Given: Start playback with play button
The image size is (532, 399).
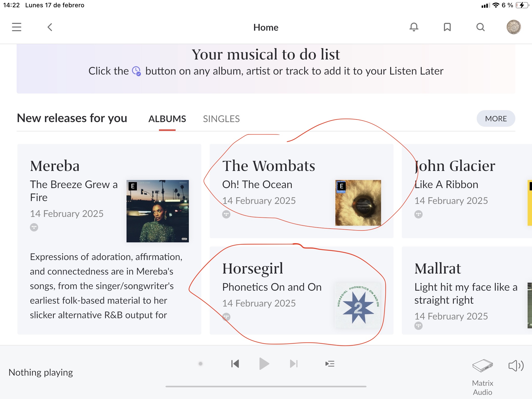Looking at the screenshot, I should point(264,364).
